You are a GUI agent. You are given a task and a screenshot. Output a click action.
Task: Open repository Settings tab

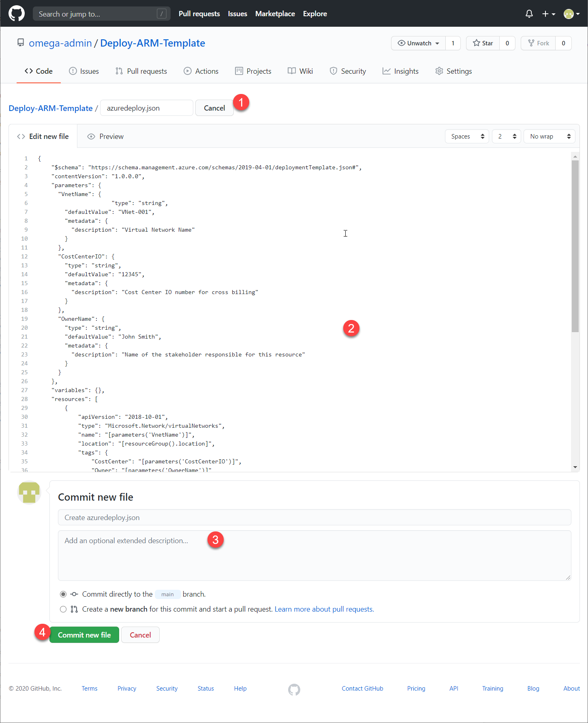(x=453, y=71)
